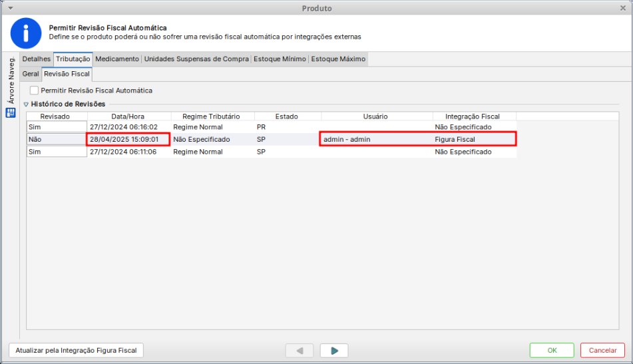
Task: Open the Árvore Naveg. side panel icon
Action: coord(10,112)
